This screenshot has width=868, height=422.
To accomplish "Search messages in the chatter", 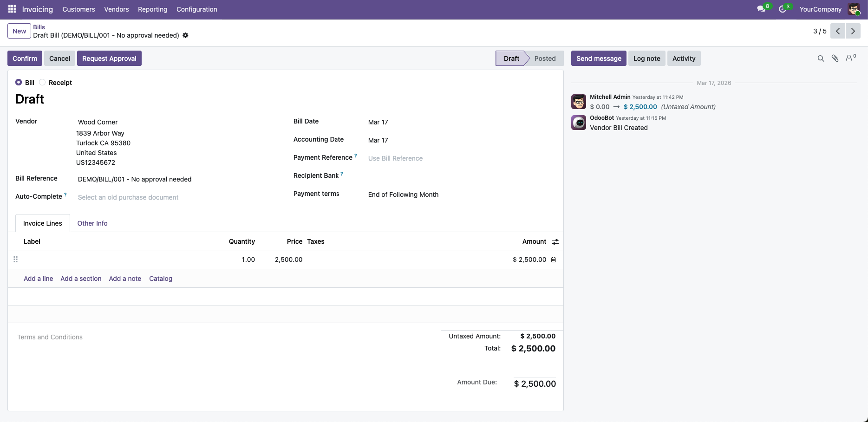I will click(x=821, y=58).
